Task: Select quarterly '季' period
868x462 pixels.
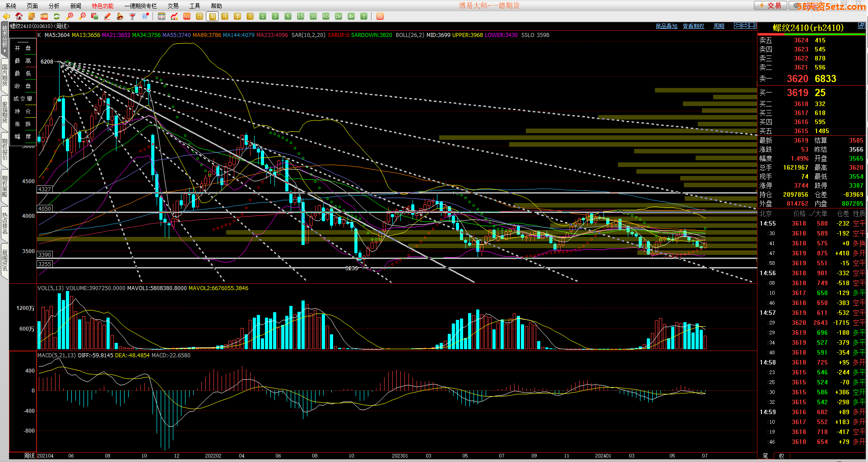Action: (237, 16)
